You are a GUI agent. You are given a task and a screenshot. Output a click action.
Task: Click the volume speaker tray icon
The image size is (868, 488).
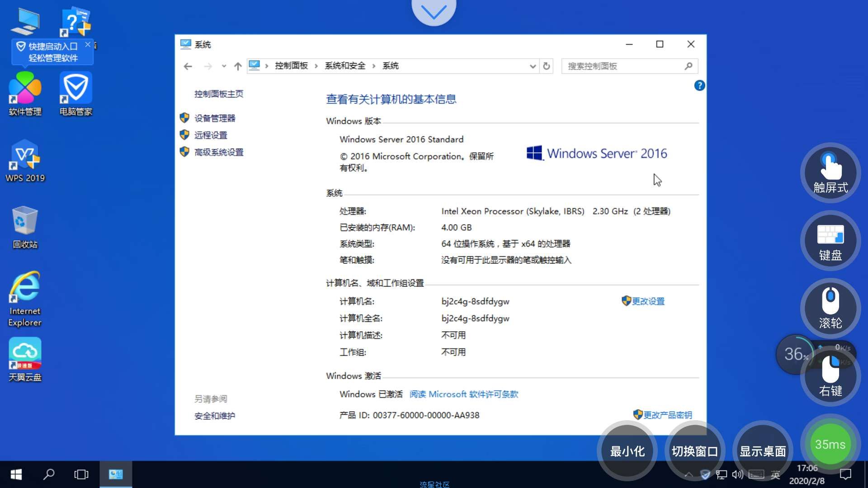(737, 474)
